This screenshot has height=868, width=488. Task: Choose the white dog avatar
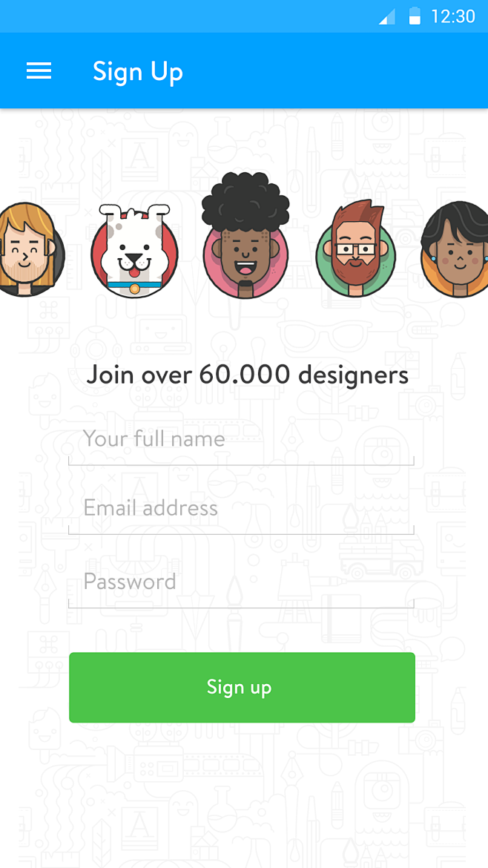134,251
